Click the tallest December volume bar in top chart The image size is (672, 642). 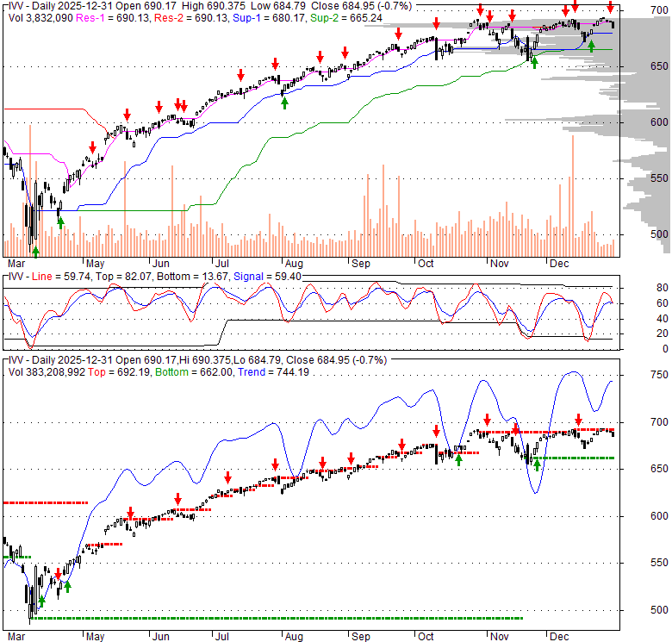tap(573, 196)
